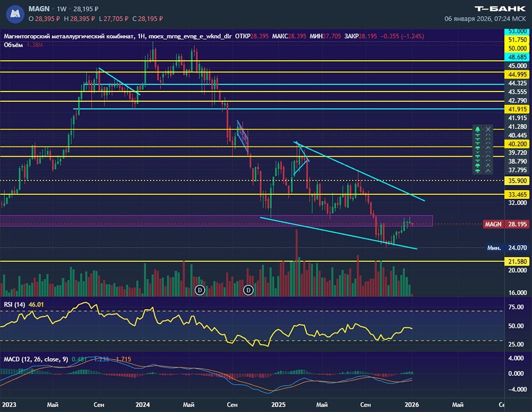Image resolution: width=532 pixels, height=412 pixels.
Task: Click the H 28,395 ₽ high value
Action: pos(79,19)
